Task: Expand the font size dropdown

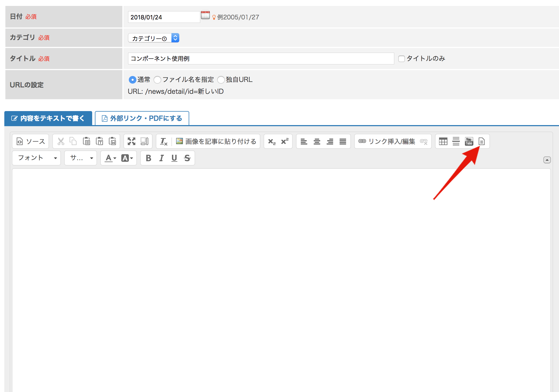Action: [x=81, y=158]
